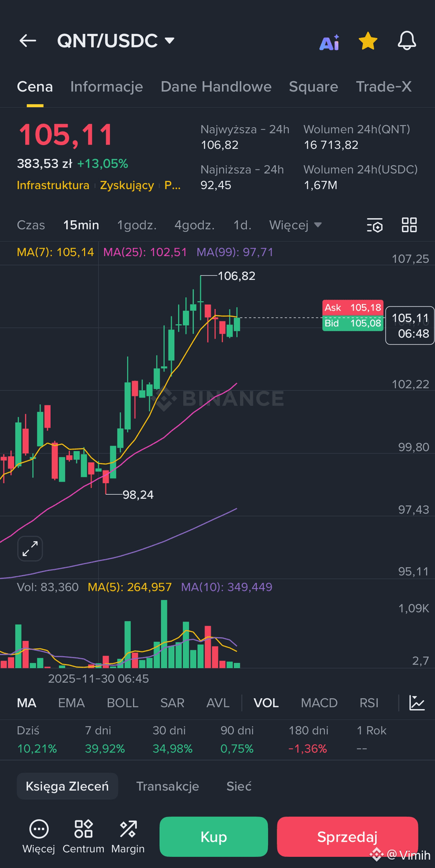This screenshot has height=868, width=435.
Task: Tap the large 105,11 price figure
Action: 66,135
